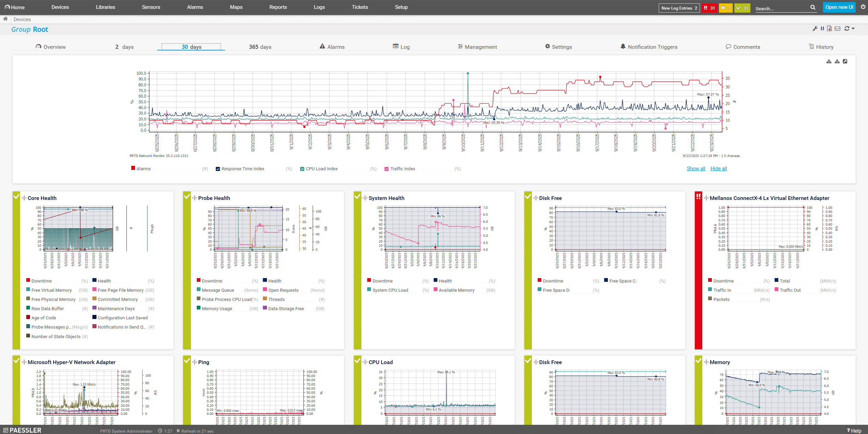This screenshot has width=868, height=434.
Task: Switch to the 365 days tab
Action: pyautogui.click(x=260, y=47)
